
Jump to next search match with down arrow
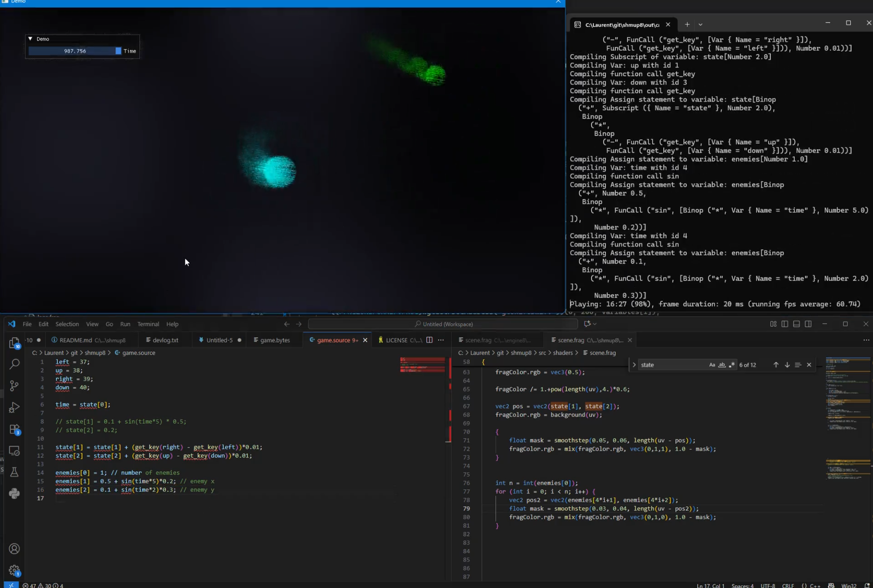coord(787,365)
